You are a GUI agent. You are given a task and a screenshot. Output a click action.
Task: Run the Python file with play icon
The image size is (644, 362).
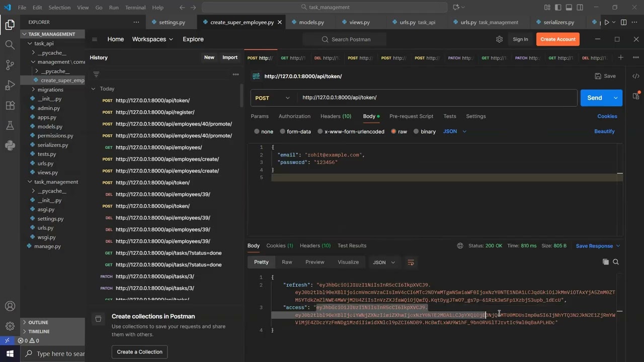pos(607,22)
